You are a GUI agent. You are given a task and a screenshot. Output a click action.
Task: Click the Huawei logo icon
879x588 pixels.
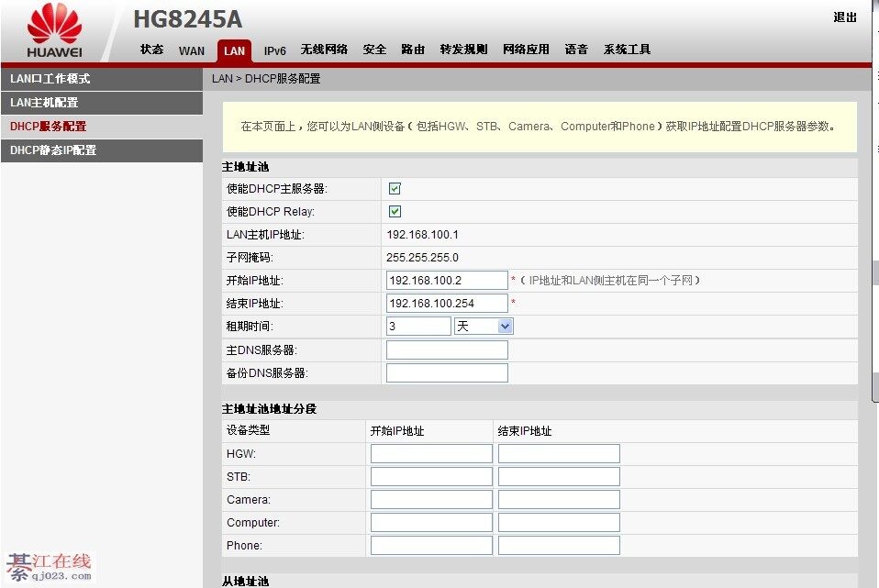[54, 31]
